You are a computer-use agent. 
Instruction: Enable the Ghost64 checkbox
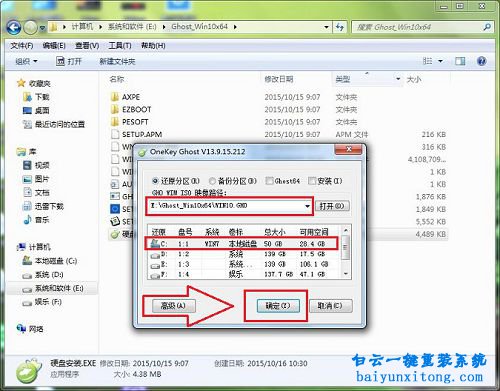tap(269, 181)
